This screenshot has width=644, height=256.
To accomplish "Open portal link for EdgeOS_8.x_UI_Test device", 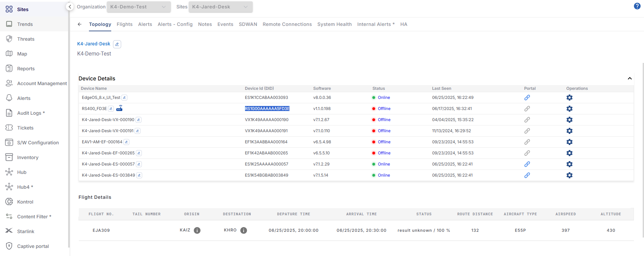I will pos(527,98).
